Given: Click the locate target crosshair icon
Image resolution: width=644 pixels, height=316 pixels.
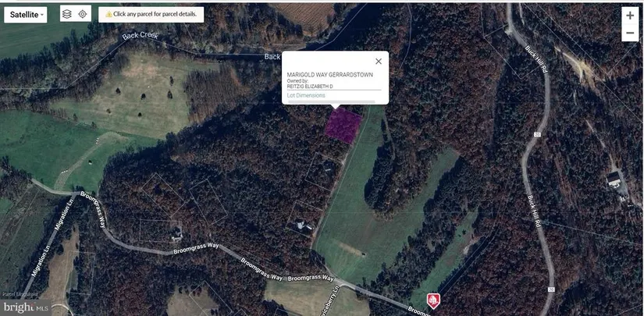Looking at the screenshot, I should (x=83, y=14).
